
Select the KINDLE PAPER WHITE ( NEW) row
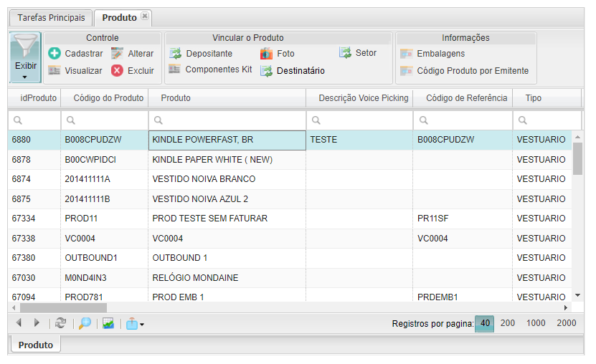click(290, 160)
